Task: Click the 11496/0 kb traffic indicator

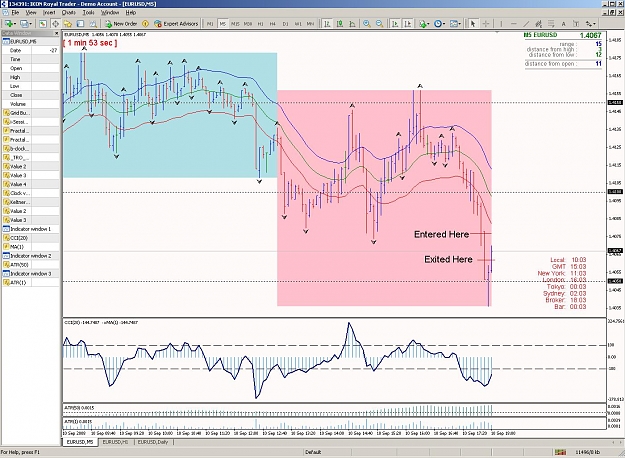Action: point(588,452)
